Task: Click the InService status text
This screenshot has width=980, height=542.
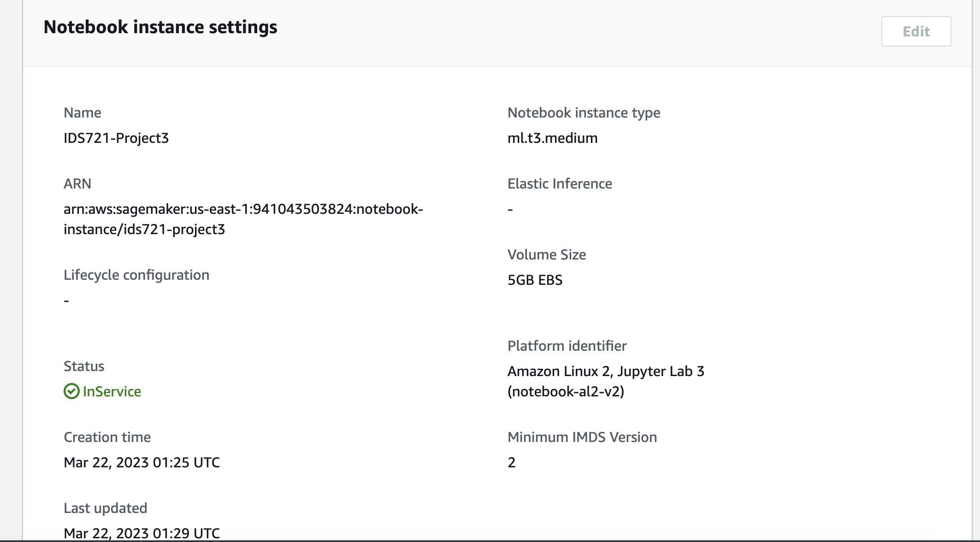Action: click(x=112, y=391)
